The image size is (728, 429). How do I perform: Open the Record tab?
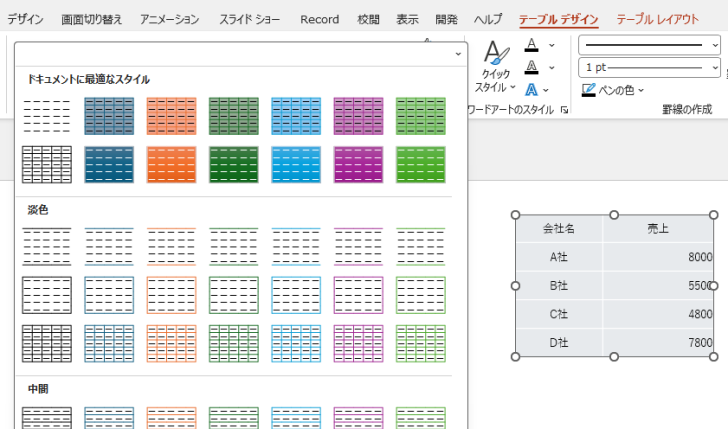[x=319, y=20]
